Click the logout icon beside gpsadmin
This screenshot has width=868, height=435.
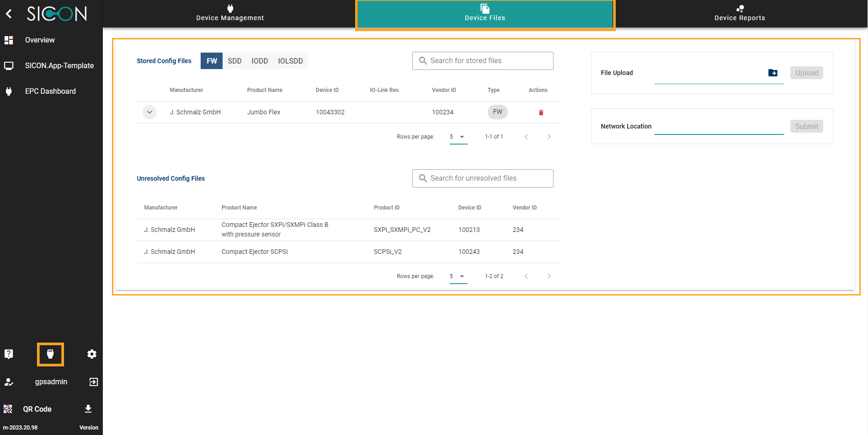point(93,382)
